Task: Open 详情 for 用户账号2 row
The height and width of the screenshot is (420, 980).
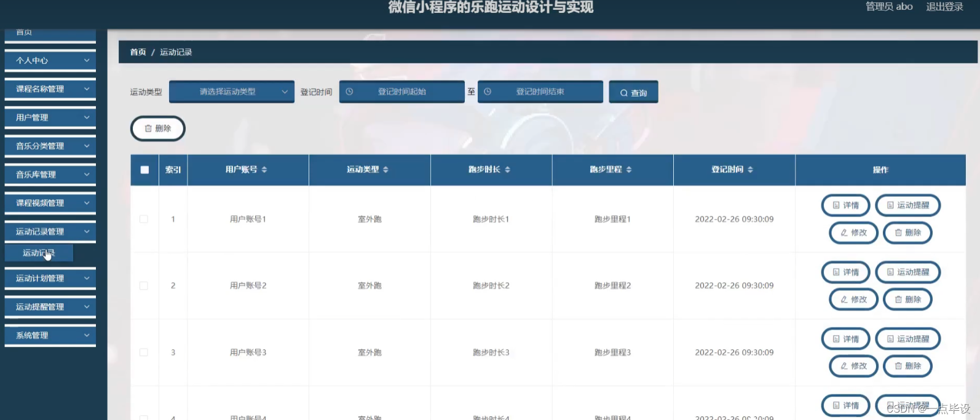Action: 845,272
